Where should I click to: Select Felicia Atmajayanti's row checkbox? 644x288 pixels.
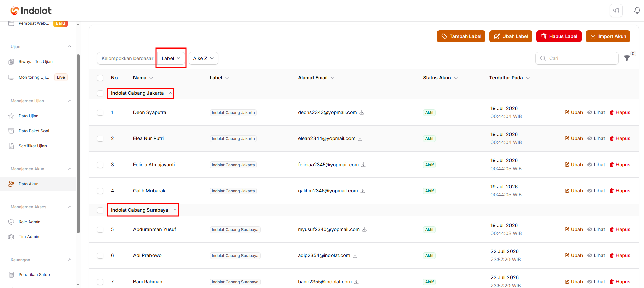100,165
